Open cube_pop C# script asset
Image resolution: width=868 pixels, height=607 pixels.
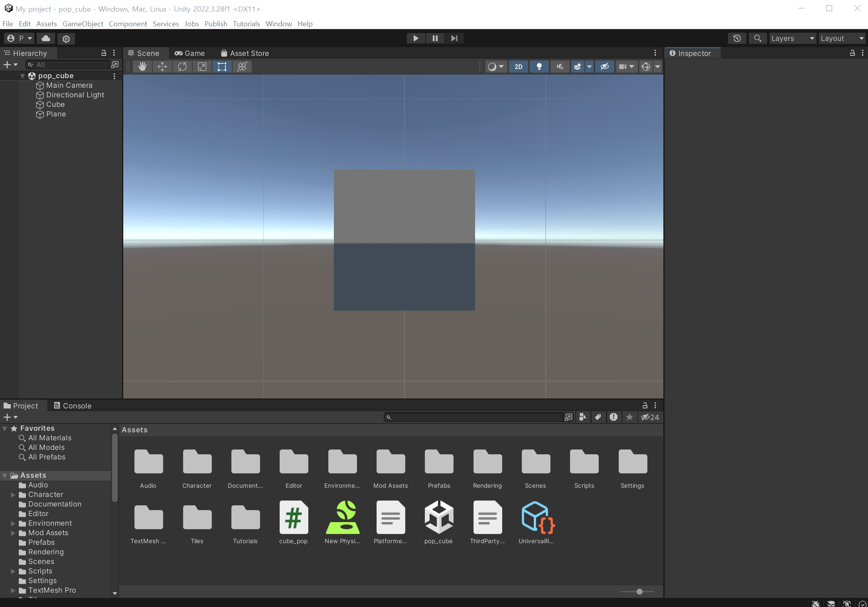click(x=294, y=518)
